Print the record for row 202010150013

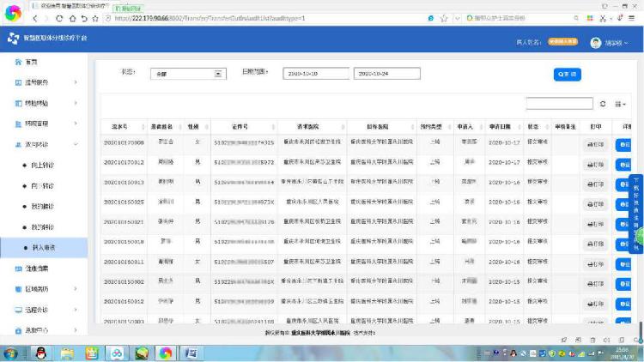[595, 184]
